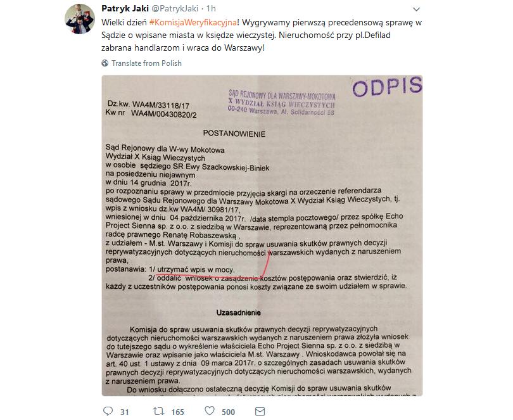
Task: Open the Patryk Jaki display name
Action: (125, 8)
